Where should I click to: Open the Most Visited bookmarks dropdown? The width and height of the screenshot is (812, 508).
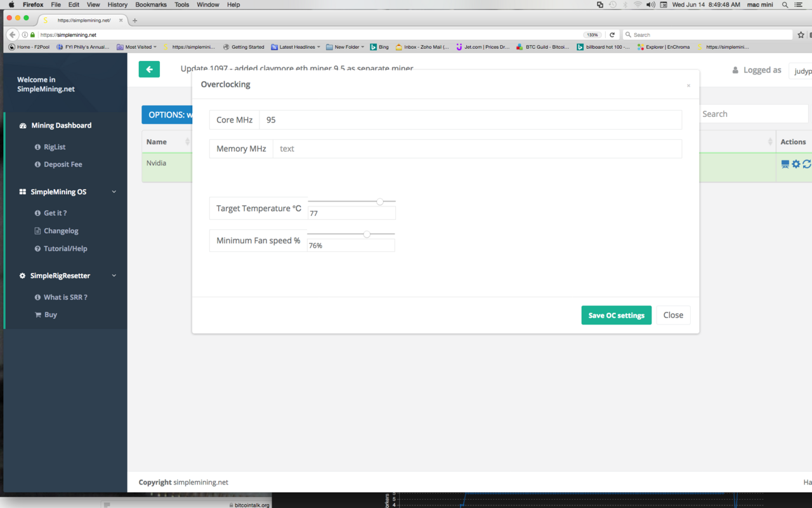(x=136, y=47)
